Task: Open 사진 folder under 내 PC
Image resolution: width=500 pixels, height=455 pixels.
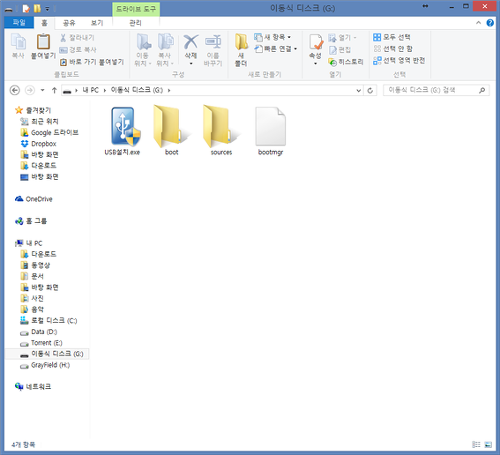Action: (x=32, y=298)
